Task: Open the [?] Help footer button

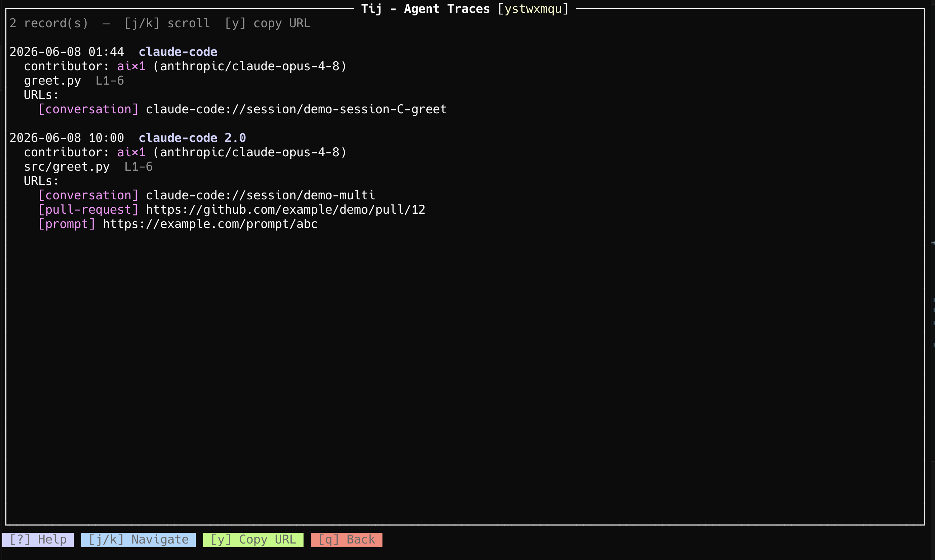Action: 38,540
